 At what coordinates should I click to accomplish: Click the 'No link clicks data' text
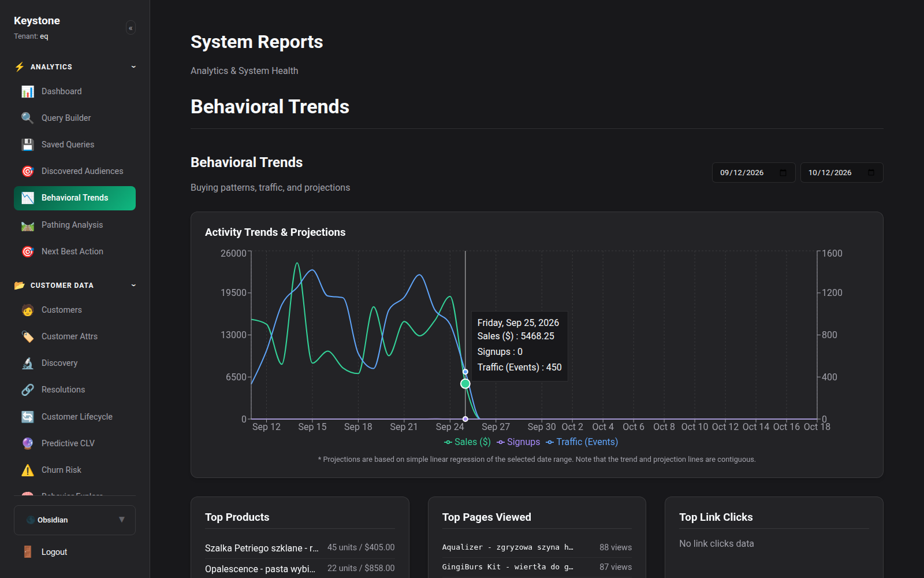[716, 544]
